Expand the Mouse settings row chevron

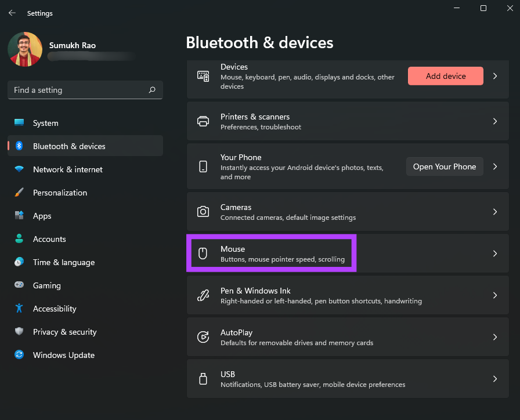coord(494,253)
